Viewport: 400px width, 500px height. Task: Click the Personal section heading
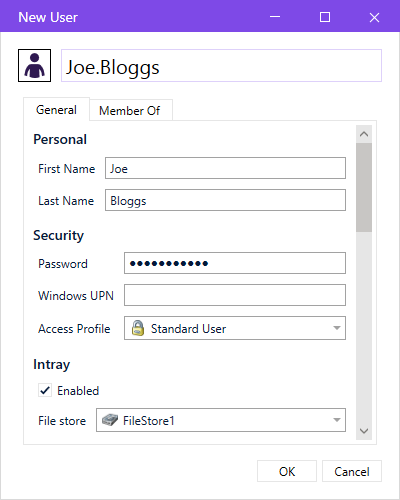60,139
